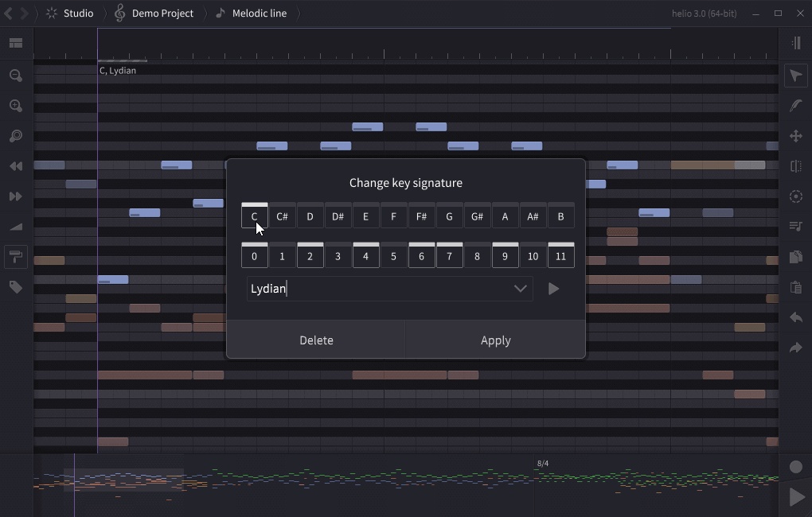Select root key F
The image size is (812, 517).
(393, 216)
